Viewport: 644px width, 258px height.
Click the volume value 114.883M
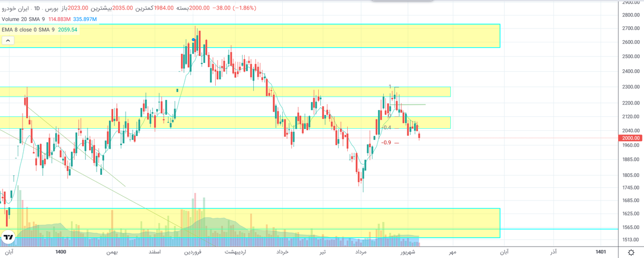[60, 19]
